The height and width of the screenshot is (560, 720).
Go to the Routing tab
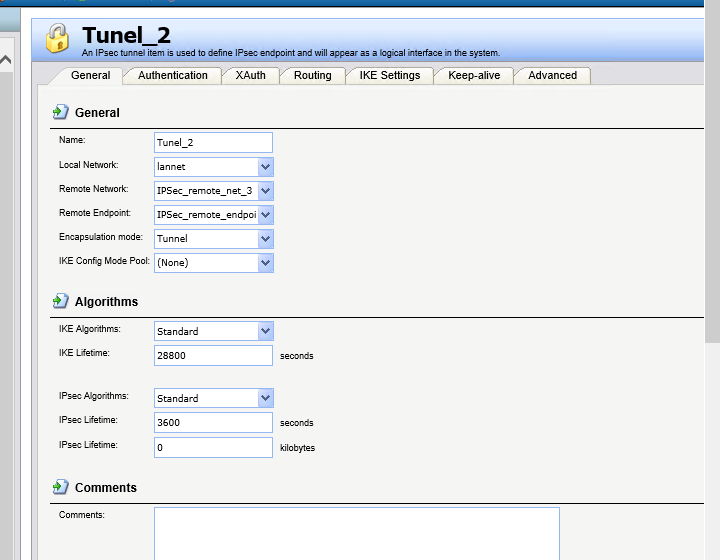312,75
